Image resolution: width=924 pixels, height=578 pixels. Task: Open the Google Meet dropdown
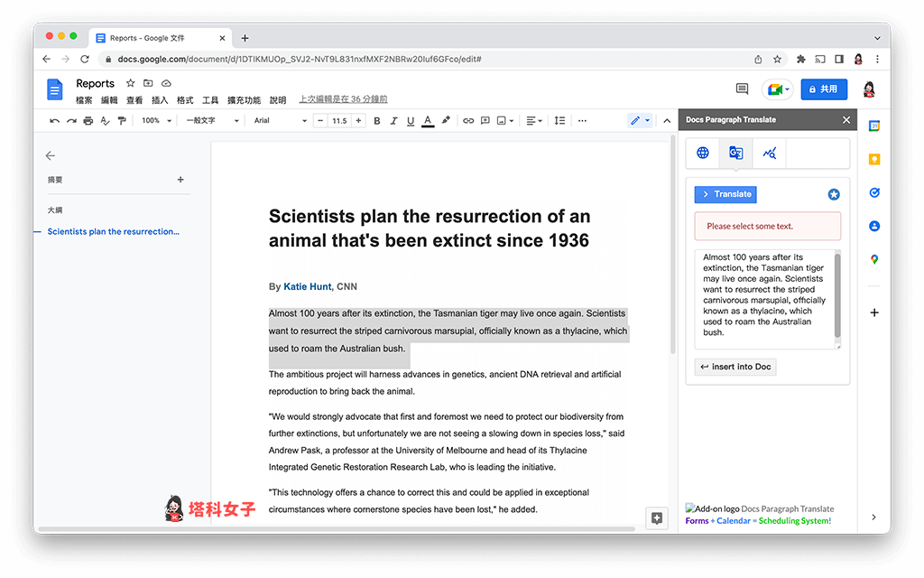click(x=778, y=89)
